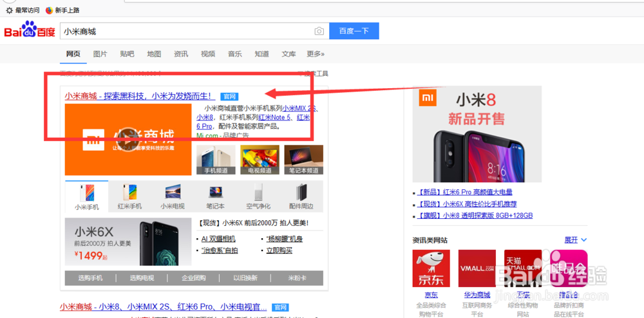Open the 红米Note 5 link
This screenshot has height=318, width=644.
pyautogui.click(x=275, y=117)
